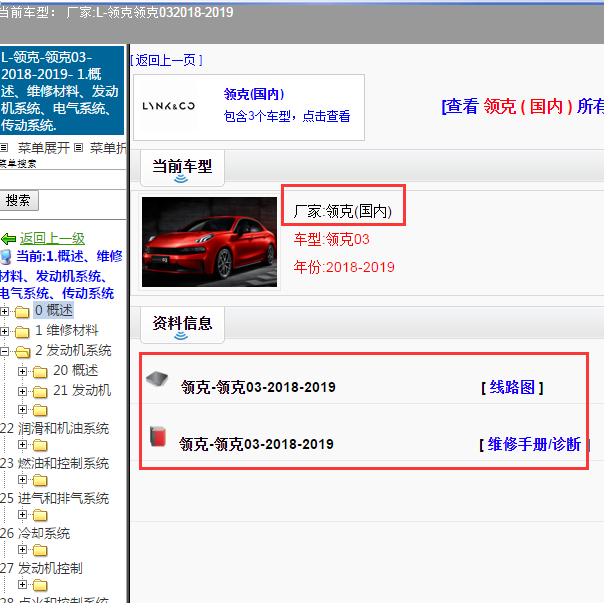Screen dimensions: 604x603
Task: Click the 菜单展开 list icon
Action: 4,148
